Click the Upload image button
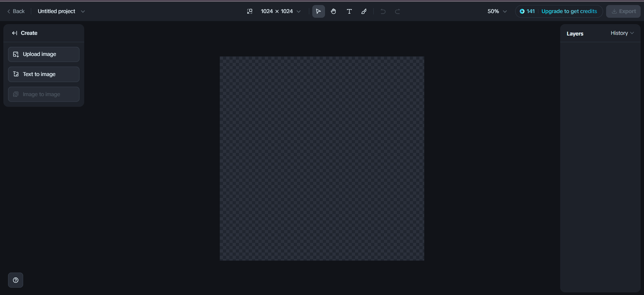Viewport: 644px width, 295px height. [44, 54]
